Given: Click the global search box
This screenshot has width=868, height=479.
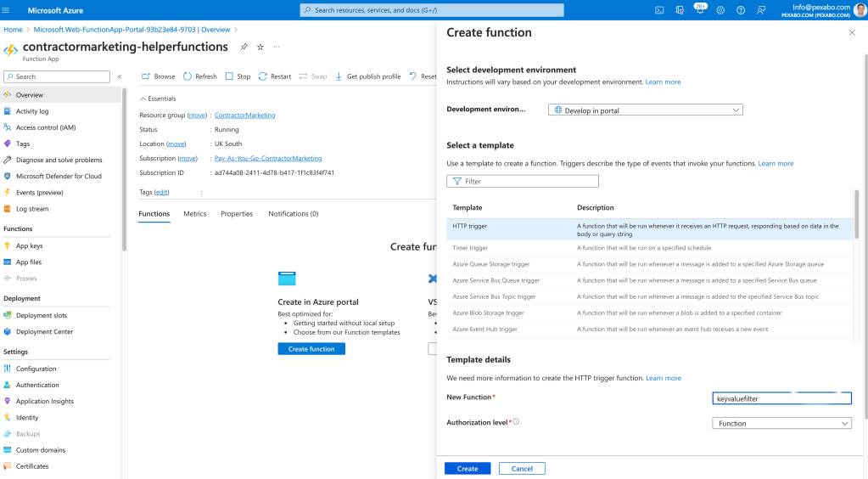Looking at the screenshot, I should (x=432, y=10).
